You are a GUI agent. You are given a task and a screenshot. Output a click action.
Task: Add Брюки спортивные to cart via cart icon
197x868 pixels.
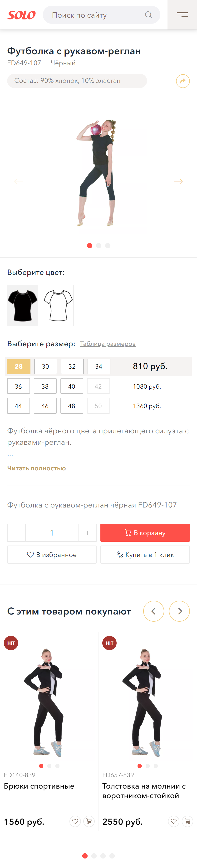(89, 821)
